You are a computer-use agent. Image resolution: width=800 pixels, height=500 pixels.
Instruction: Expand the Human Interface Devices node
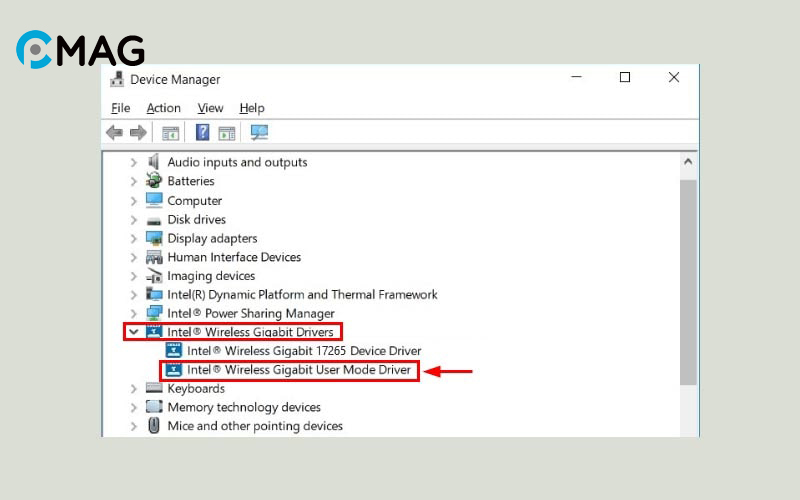[134, 257]
